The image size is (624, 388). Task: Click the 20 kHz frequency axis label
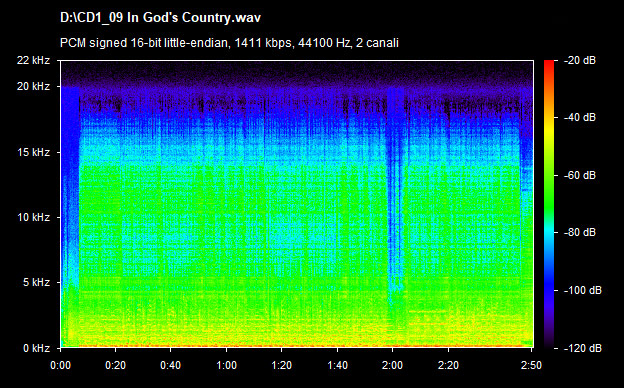pos(33,86)
